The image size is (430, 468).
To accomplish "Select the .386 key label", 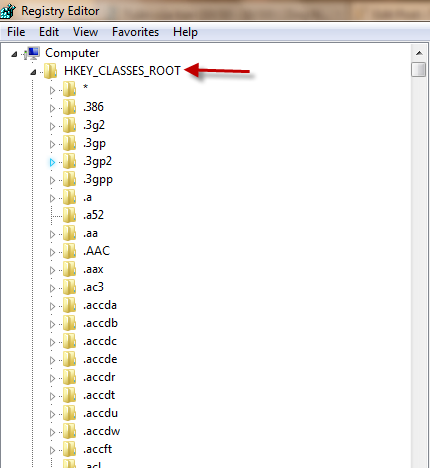I will pyautogui.click(x=93, y=107).
